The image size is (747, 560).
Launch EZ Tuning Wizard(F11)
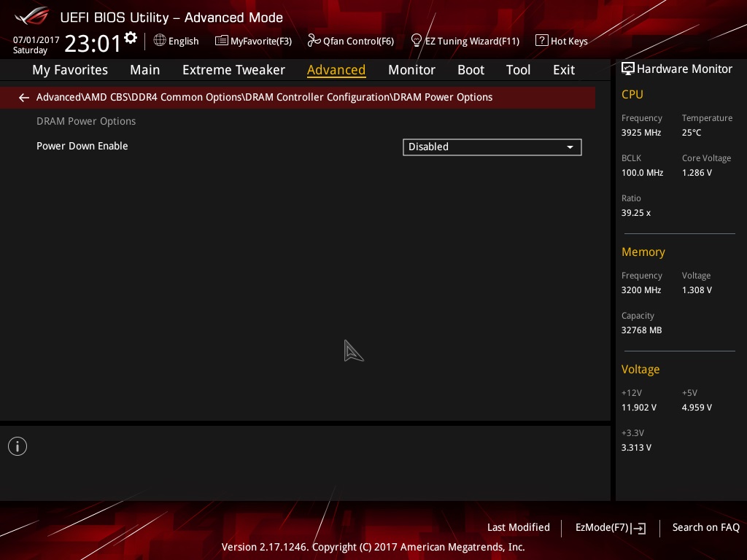point(465,41)
